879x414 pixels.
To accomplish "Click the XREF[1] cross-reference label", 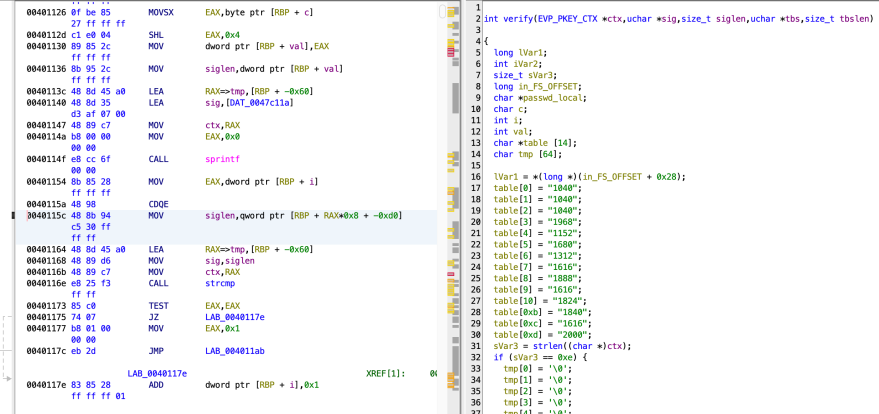I will point(387,372).
